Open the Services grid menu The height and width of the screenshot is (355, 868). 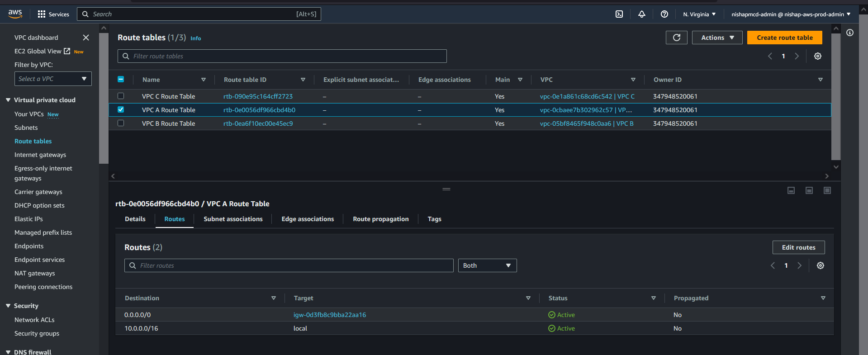(x=53, y=14)
